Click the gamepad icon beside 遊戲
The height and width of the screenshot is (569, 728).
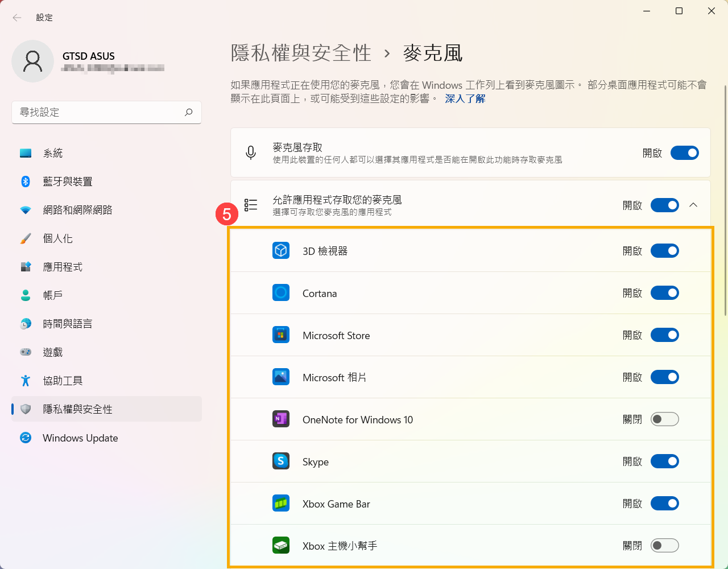26,352
